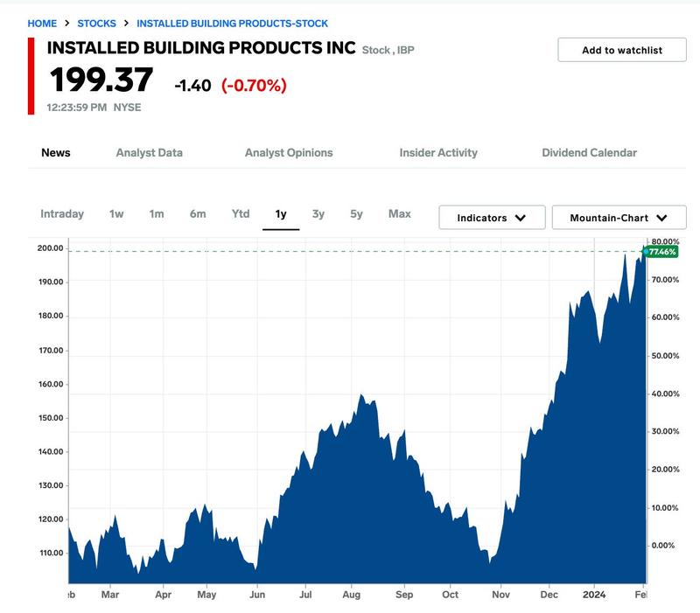Click the 200.00 price axis label
This screenshot has height=613, width=700.
[51, 248]
